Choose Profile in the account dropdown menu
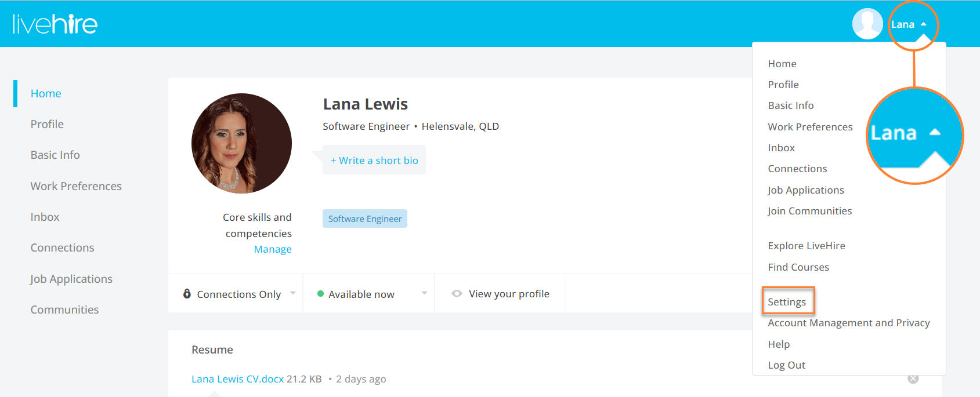980x397 pixels. (x=783, y=85)
